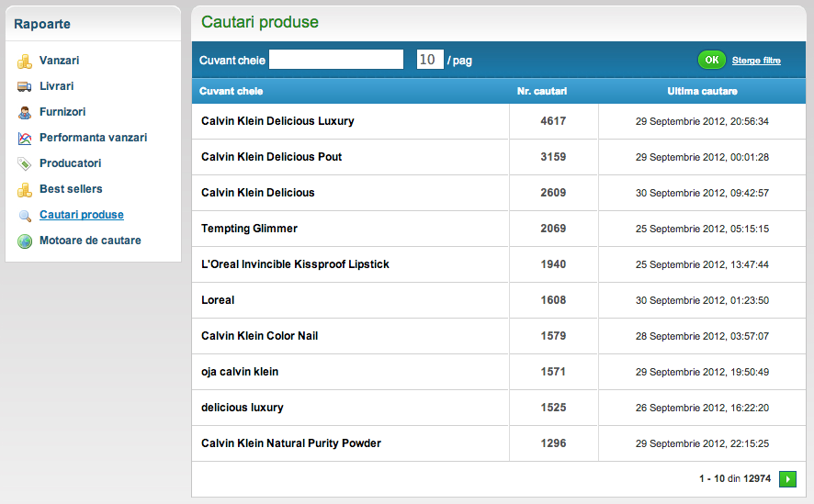The height and width of the screenshot is (504, 814).
Task: Open the Livrari report
Action: 57,86
